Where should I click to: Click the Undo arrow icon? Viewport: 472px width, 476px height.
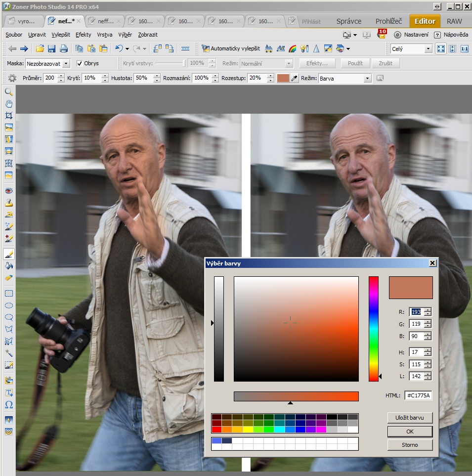pyautogui.click(x=119, y=48)
